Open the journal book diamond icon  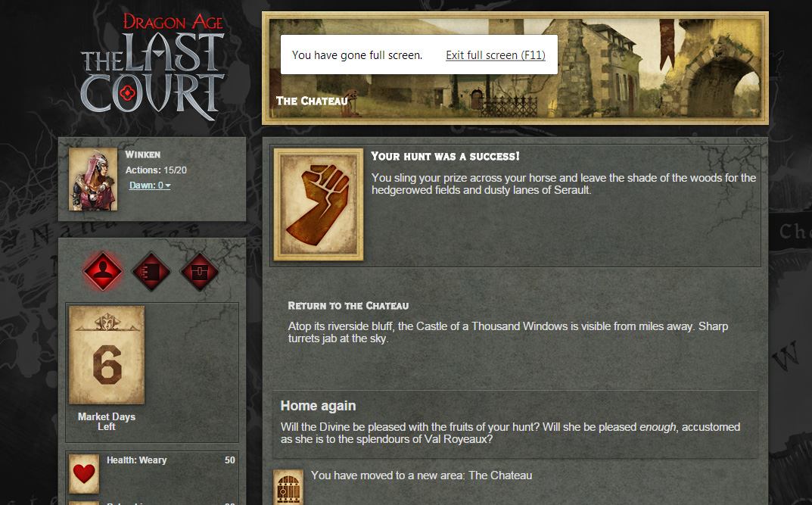click(x=151, y=271)
